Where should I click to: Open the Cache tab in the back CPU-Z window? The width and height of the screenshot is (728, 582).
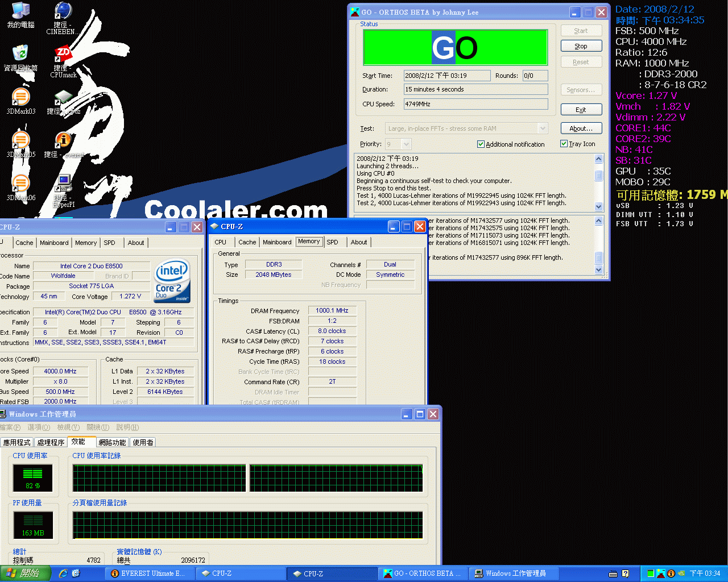(24, 243)
